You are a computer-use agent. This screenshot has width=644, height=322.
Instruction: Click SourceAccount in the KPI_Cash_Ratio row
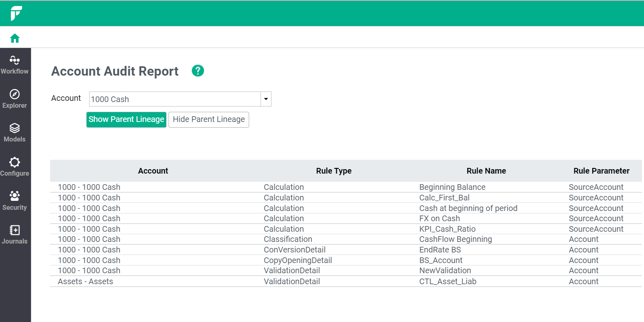click(596, 229)
